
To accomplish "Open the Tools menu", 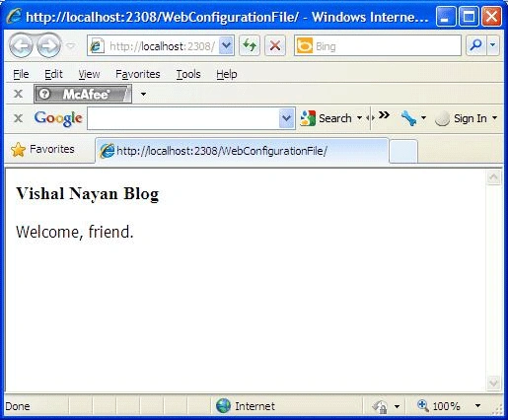I will coord(188,74).
